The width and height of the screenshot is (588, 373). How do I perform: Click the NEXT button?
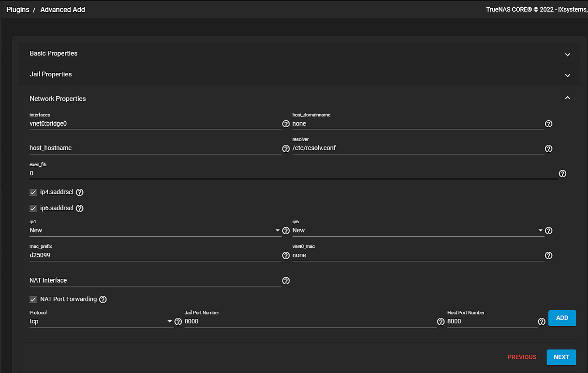[x=561, y=357]
